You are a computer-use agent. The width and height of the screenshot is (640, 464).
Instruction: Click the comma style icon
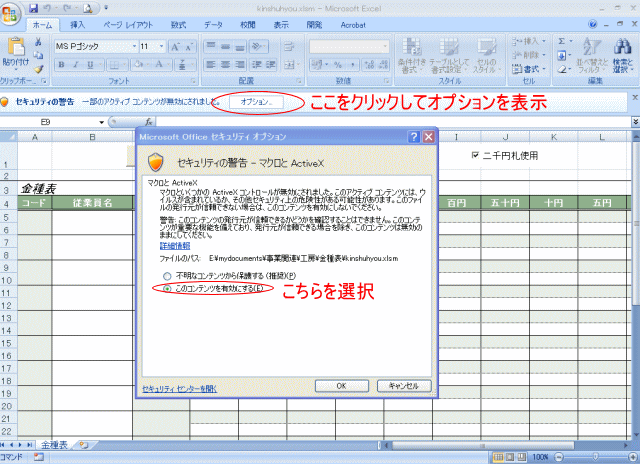coord(353,64)
